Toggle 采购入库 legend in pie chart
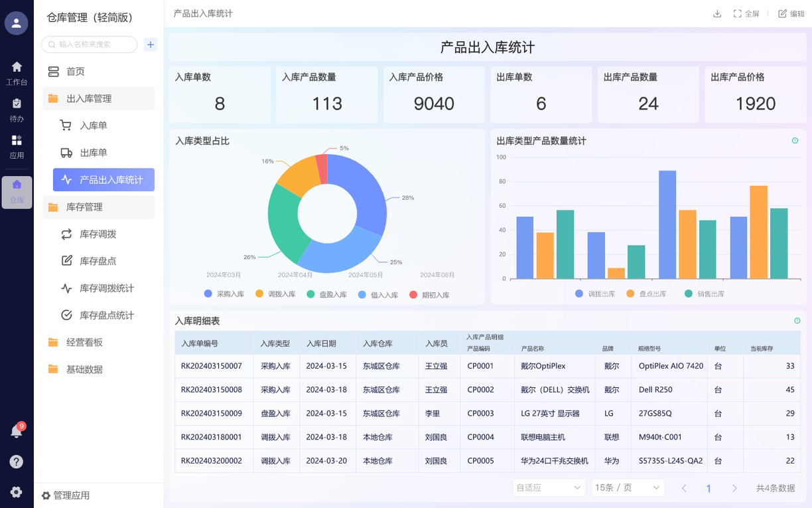812x508 pixels. pyautogui.click(x=225, y=294)
